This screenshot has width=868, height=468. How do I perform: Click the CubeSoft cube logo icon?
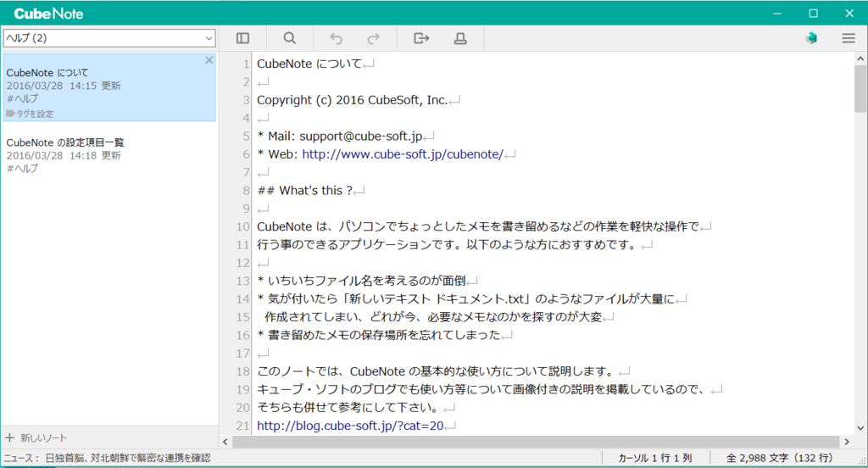pyautogui.click(x=811, y=38)
